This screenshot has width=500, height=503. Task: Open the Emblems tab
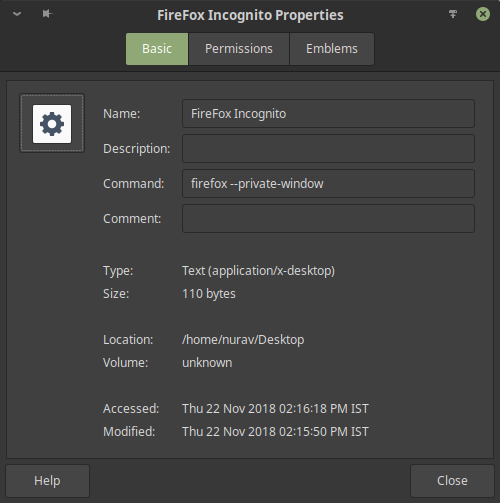(332, 49)
